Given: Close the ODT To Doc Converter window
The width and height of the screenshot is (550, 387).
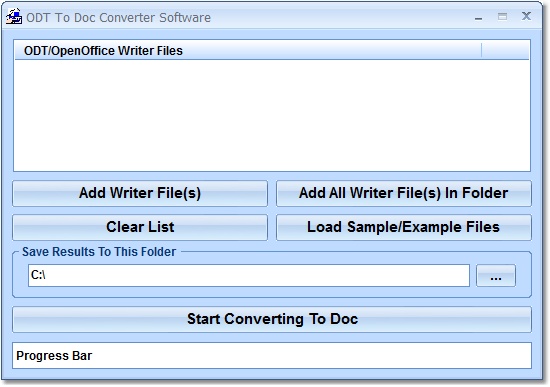Looking at the screenshot, I should (x=526, y=16).
